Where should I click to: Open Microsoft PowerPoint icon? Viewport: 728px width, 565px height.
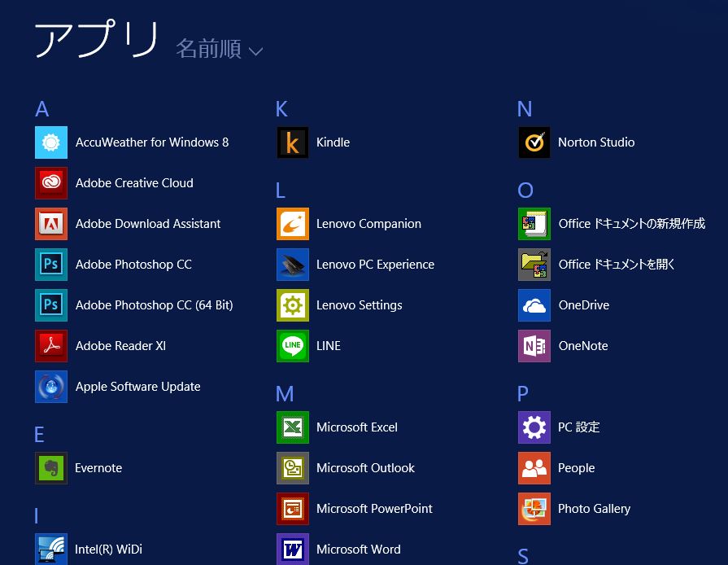[x=293, y=509]
